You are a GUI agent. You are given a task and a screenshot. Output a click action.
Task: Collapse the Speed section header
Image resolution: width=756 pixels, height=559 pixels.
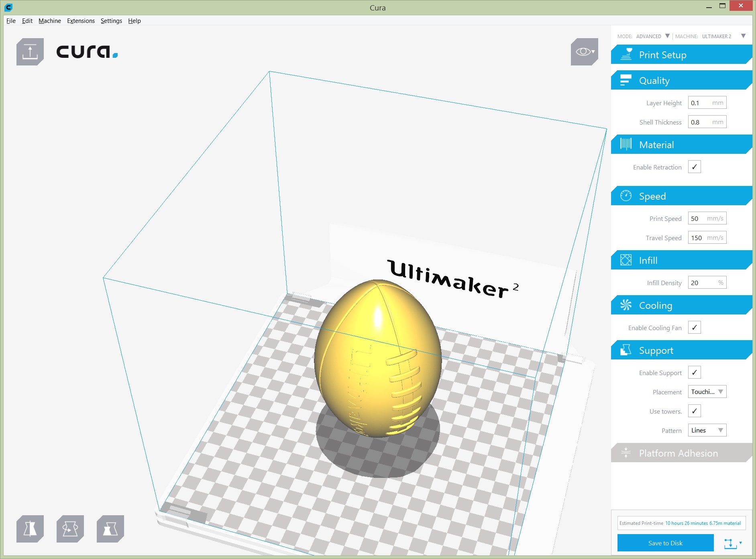tap(681, 196)
